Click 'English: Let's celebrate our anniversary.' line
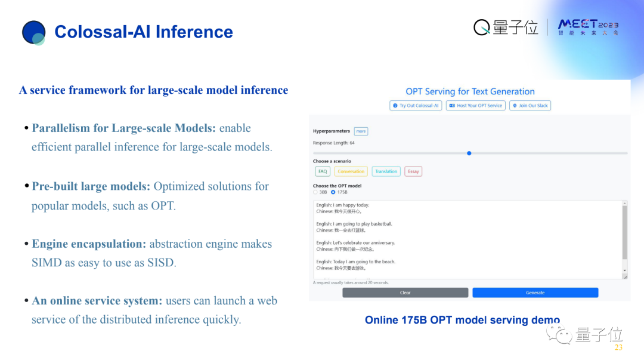This screenshot has height=363, width=644. coord(355,243)
